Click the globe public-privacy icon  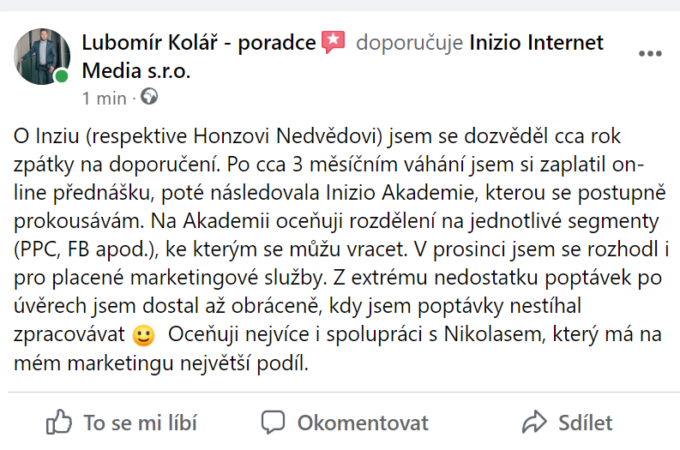[x=150, y=97]
